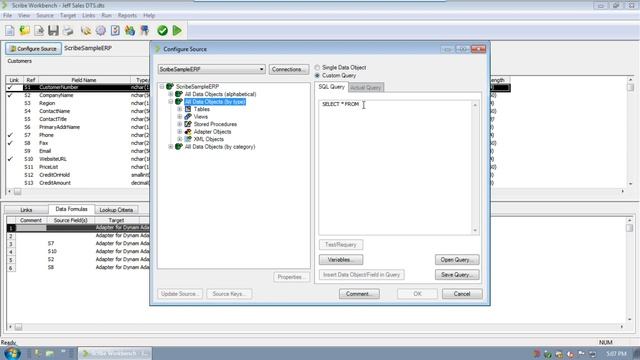Image resolution: width=640 pixels, height=360 pixels.
Task: Open the ScribeSampleERP connection dropdown
Action: tap(261, 69)
